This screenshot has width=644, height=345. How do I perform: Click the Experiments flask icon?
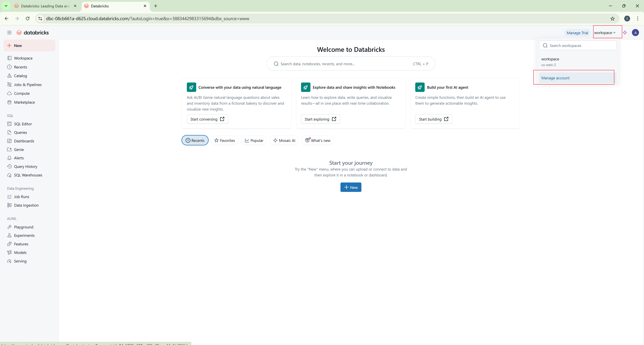(10, 235)
